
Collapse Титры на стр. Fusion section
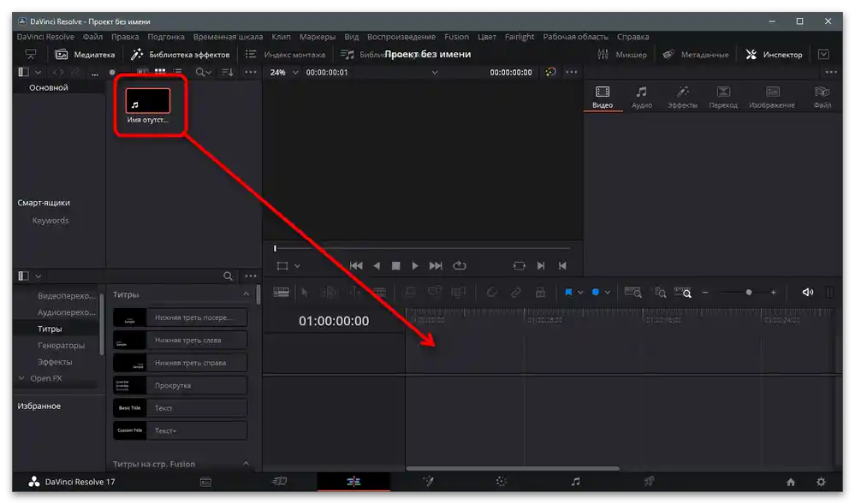tap(246, 464)
